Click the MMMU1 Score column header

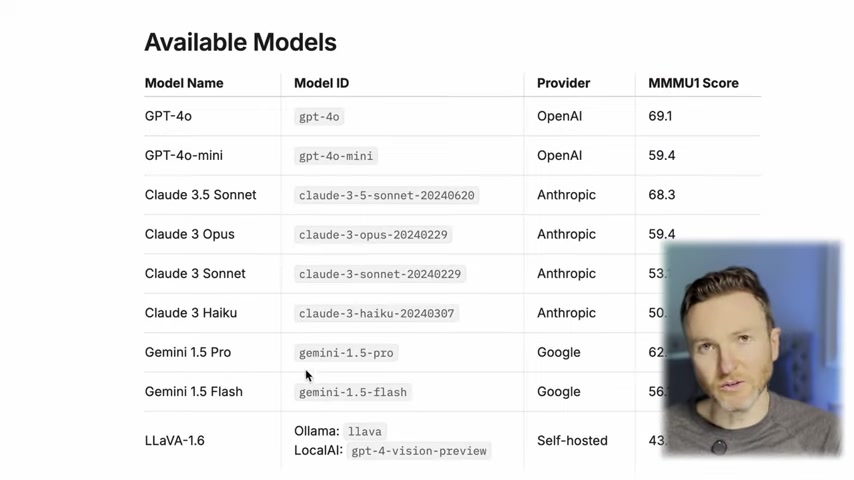pos(693,83)
